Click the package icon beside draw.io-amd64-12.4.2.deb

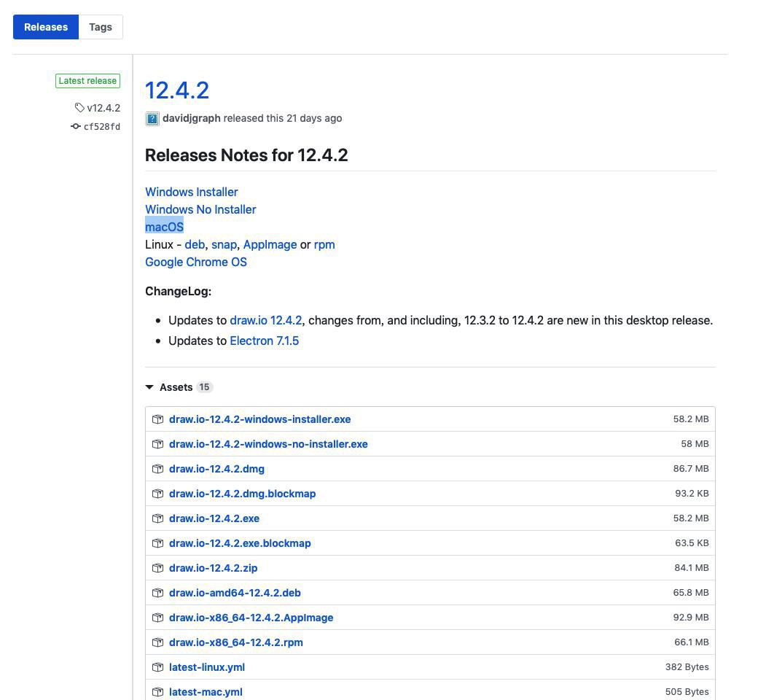(x=157, y=593)
